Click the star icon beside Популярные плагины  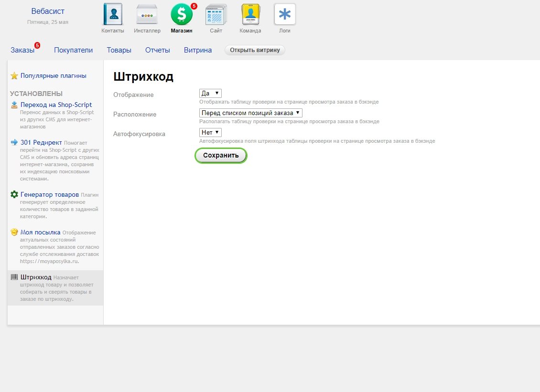tap(14, 76)
